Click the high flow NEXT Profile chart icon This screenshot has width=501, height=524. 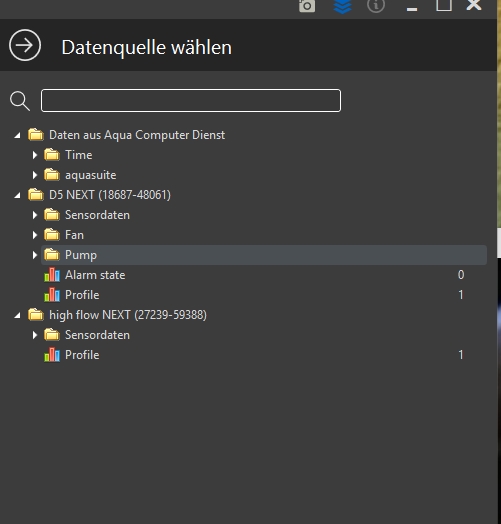pyautogui.click(x=52, y=355)
